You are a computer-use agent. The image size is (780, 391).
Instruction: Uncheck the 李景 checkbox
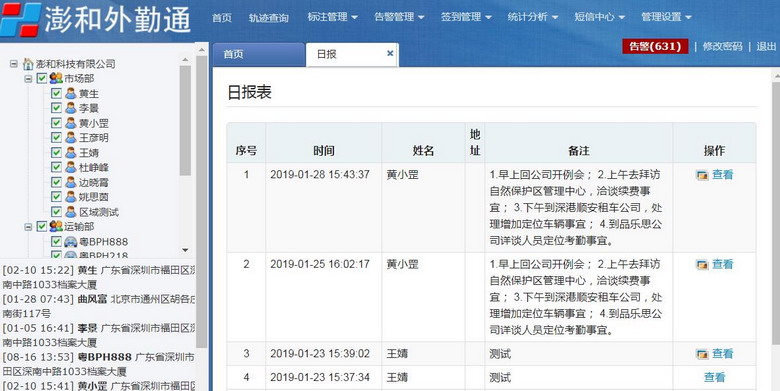click(x=56, y=108)
